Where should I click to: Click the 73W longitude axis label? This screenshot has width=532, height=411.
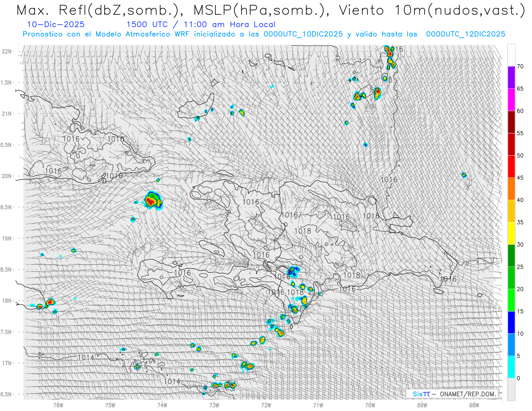[214, 405]
